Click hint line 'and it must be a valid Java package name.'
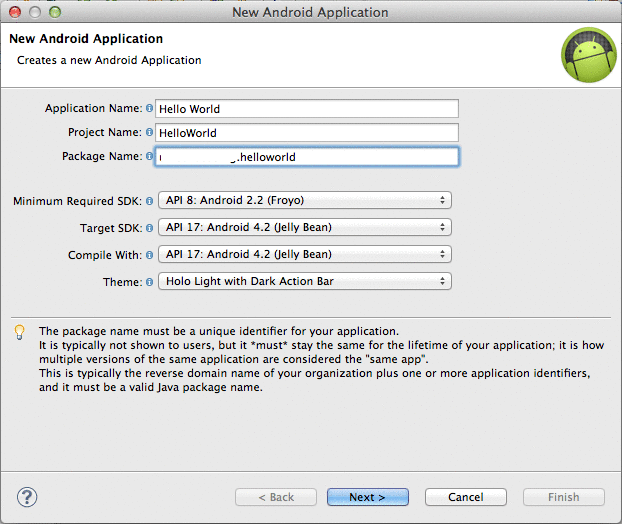This screenshot has height=524, width=622. coord(151,387)
